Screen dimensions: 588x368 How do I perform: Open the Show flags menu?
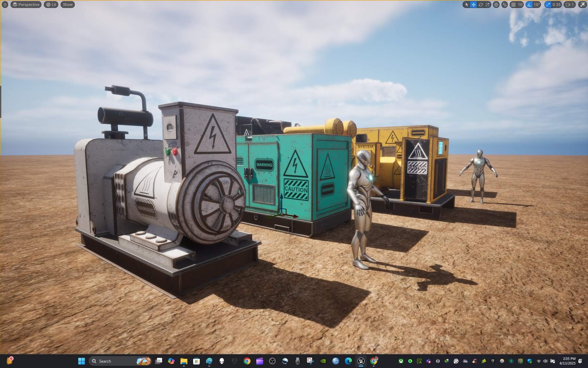pyautogui.click(x=68, y=4)
